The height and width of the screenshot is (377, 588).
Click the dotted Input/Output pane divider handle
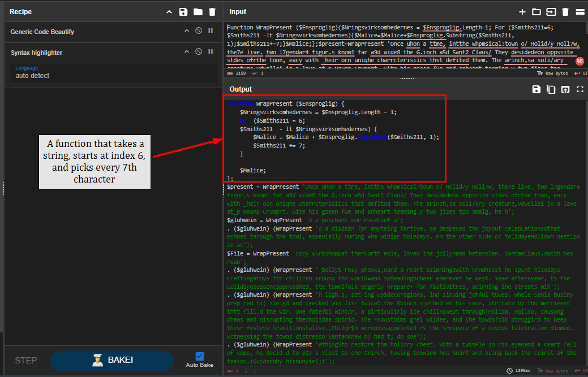click(x=407, y=79)
